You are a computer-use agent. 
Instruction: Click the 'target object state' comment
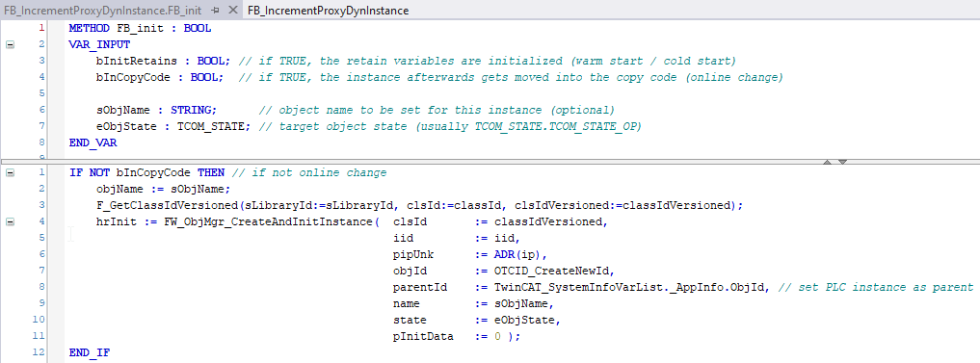[x=450, y=126]
